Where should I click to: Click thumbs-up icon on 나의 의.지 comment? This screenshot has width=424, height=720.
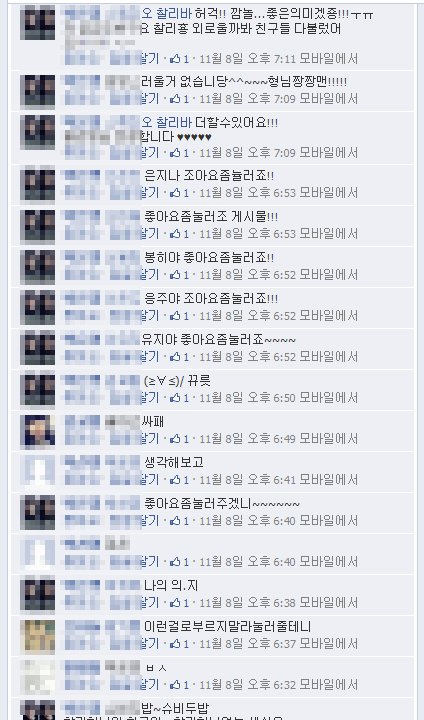tap(175, 603)
